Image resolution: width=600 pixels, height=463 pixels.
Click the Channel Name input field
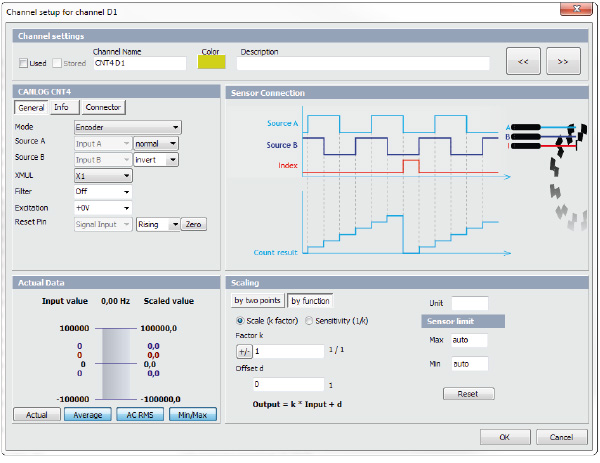coord(139,63)
